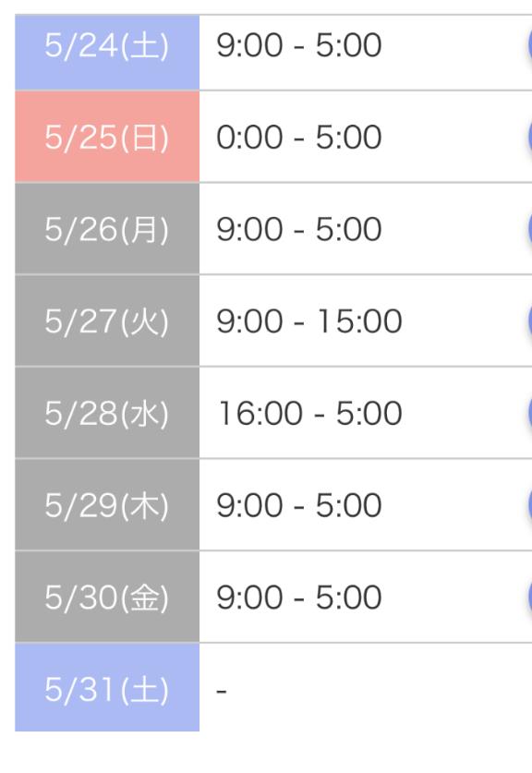Click the 0:00 - 5:00 shift time
This screenshot has width=532, height=773.
pyautogui.click(x=298, y=137)
